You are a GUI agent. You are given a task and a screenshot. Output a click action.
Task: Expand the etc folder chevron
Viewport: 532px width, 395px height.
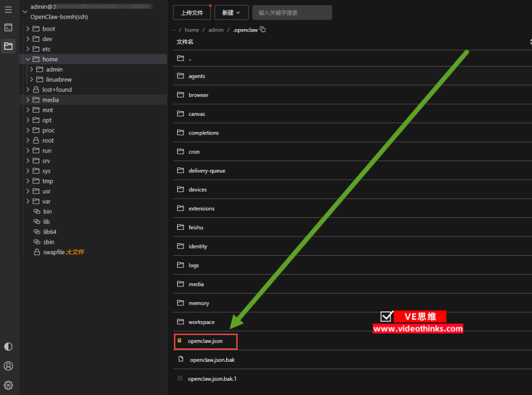tap(28, 49)
